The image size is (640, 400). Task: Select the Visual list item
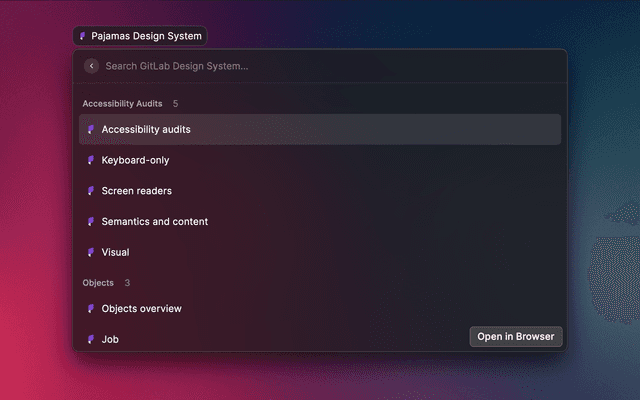tap(116, 252)
